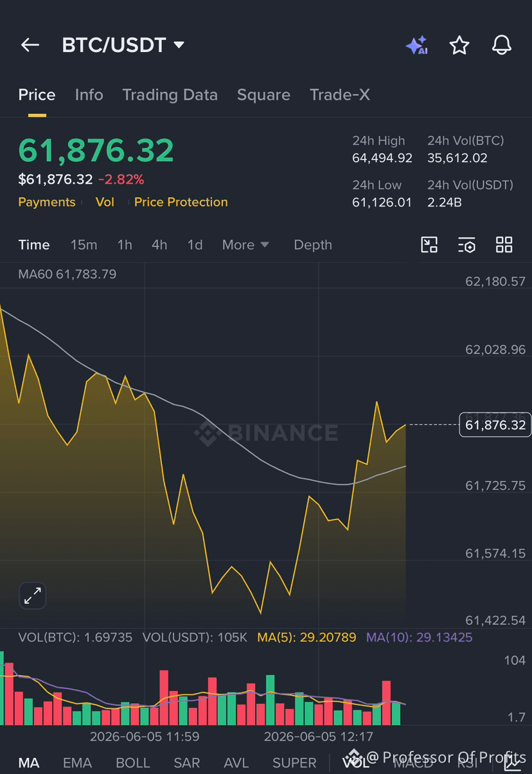Set a price alert with bell icon
The width and height of the screenshot is (532, 774).
pos(501,45)
